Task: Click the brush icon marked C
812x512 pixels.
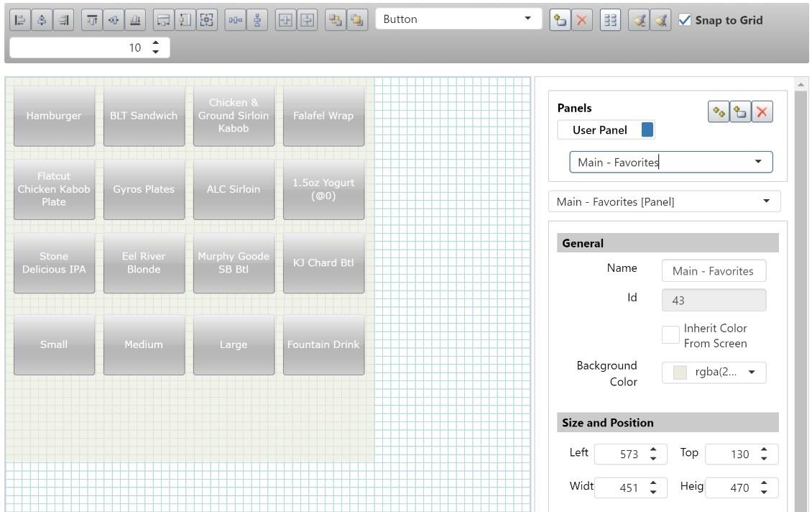Action: point(639,20)
